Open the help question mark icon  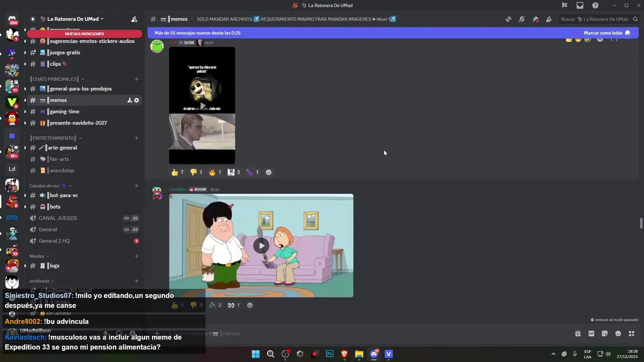pos(595,6)
